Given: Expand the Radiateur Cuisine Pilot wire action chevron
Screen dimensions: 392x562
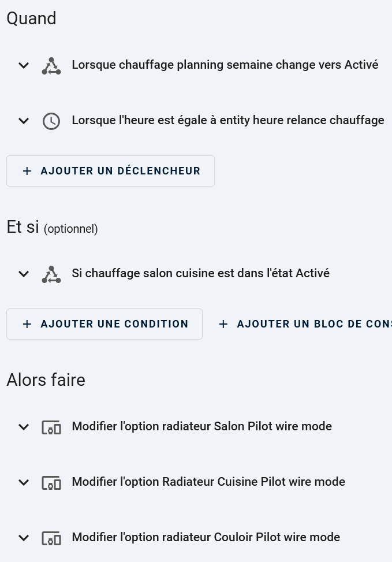Looking at the screenshot, I should 24,482.
